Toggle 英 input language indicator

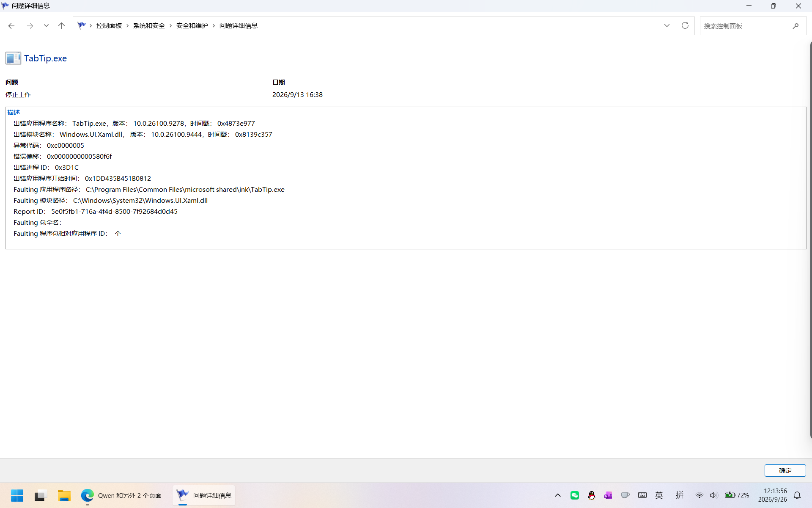[x=659, y=495]
